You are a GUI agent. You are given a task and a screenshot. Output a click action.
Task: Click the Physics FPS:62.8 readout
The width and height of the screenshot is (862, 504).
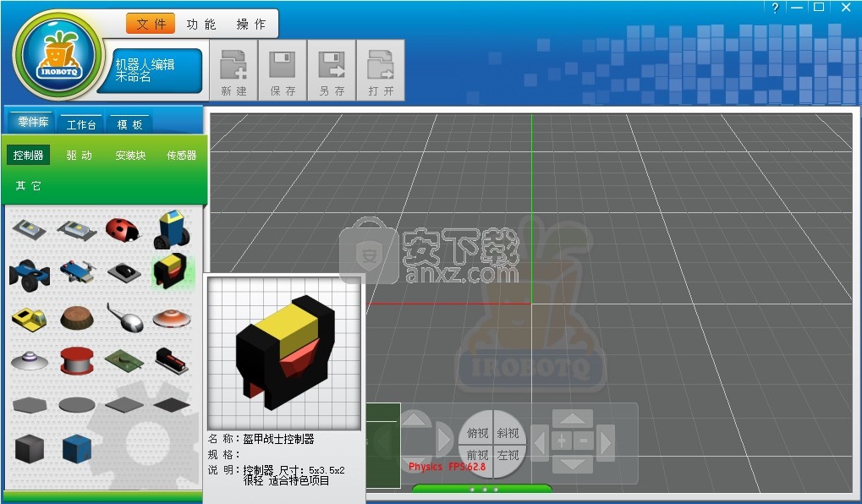coord(447,467)
